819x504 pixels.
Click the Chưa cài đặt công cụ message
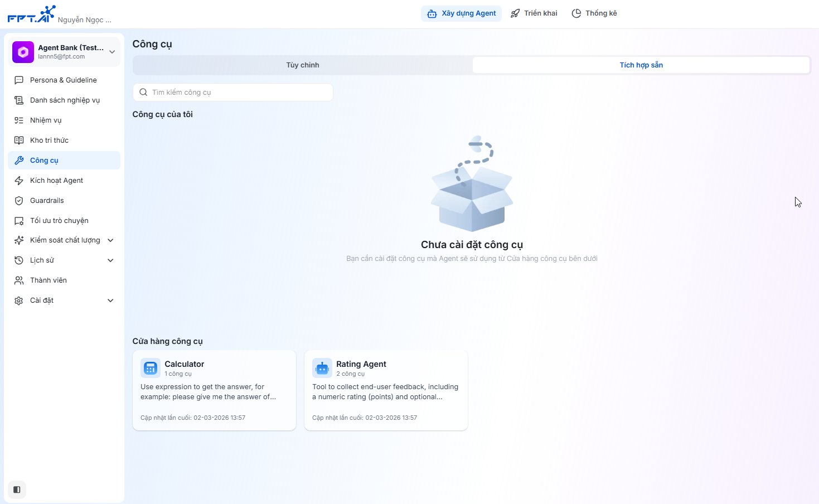point(472,245)
